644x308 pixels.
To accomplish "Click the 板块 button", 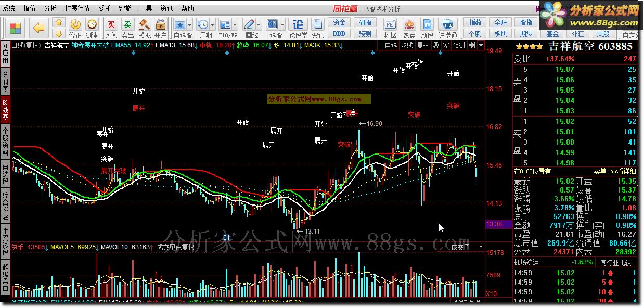I will tap(500, 34).
